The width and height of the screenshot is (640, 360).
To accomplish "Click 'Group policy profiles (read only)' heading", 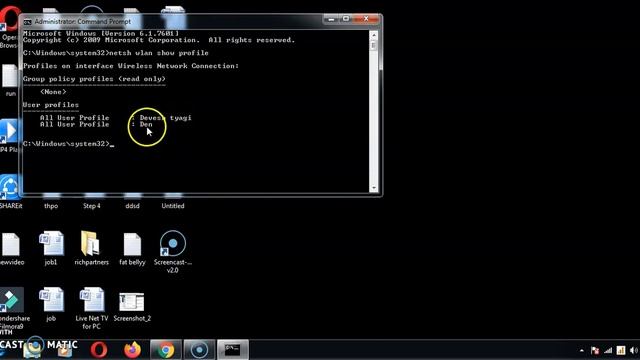I will point(94,79).
